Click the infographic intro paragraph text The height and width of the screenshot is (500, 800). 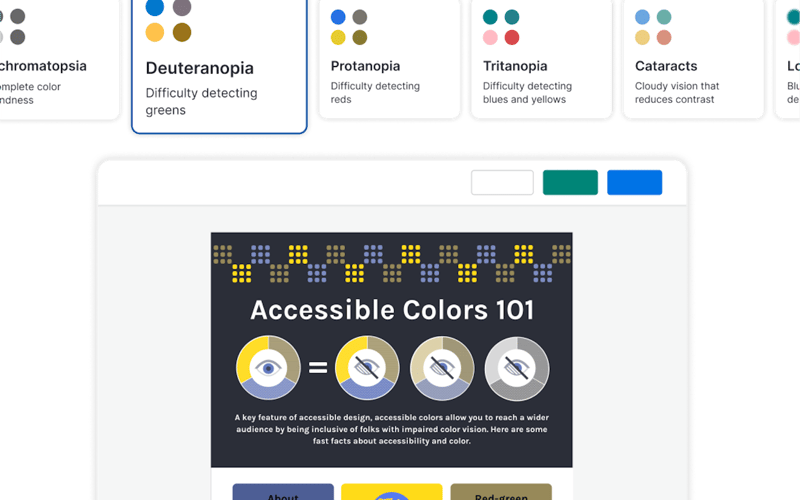tap(392, 429)
